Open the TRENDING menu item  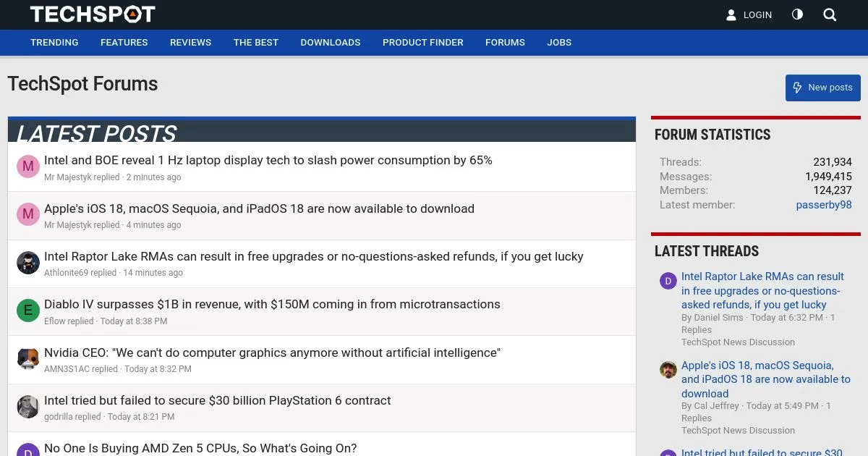coord(54,43)
